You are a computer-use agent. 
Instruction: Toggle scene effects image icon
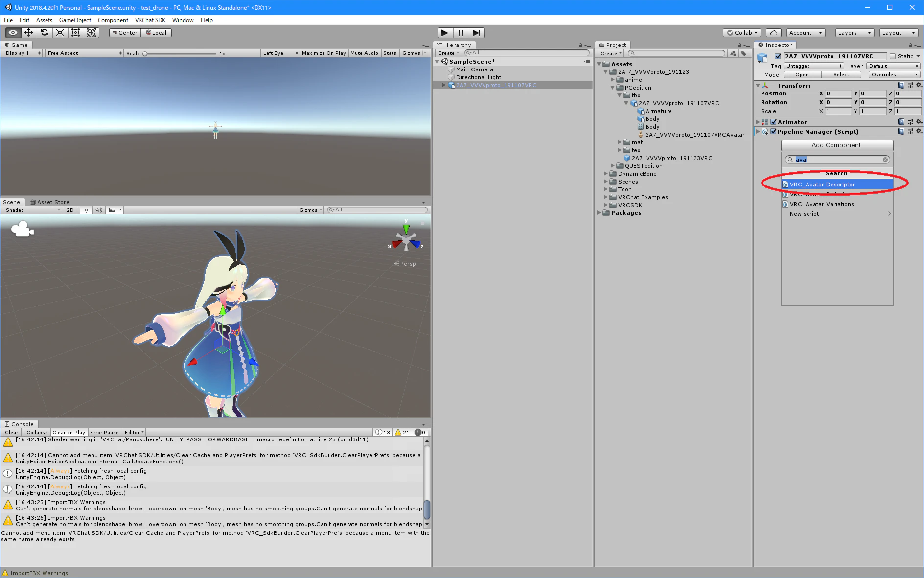click(112, 210)
